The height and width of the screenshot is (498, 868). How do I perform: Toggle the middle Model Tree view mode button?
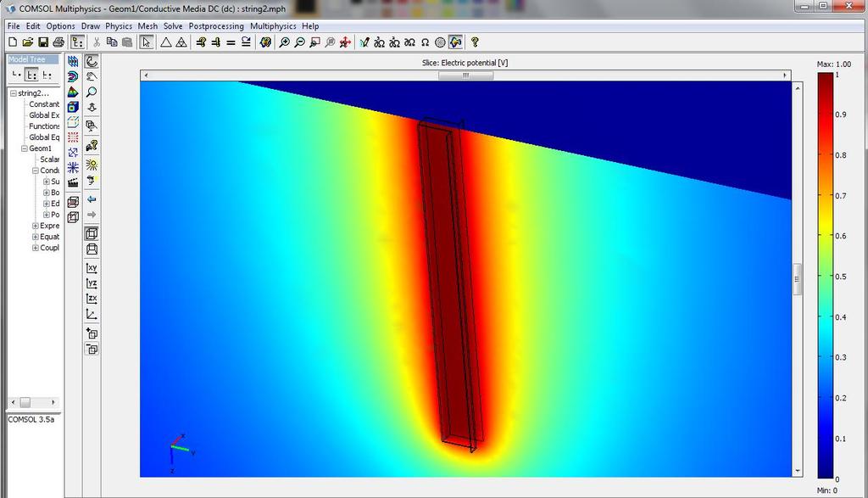tap(32, 75)
